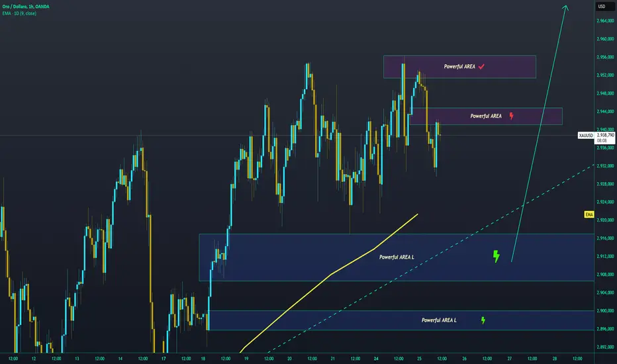Click the 2.892,000 price axis label
Image resolution: width=617 pixels, height=364 pixels.
[x=605, y=347]
